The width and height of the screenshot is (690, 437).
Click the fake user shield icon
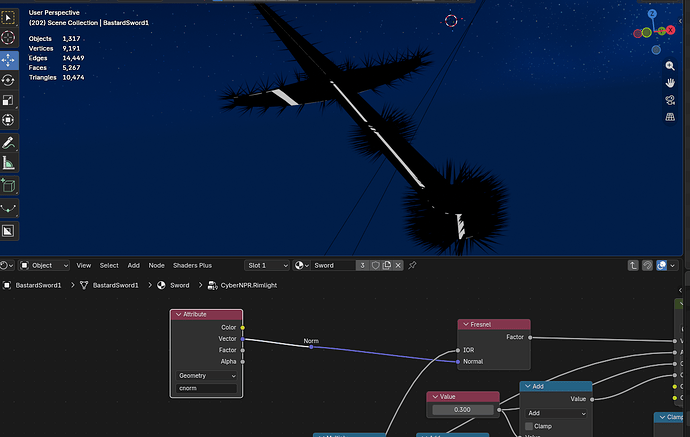coord(375,265)
